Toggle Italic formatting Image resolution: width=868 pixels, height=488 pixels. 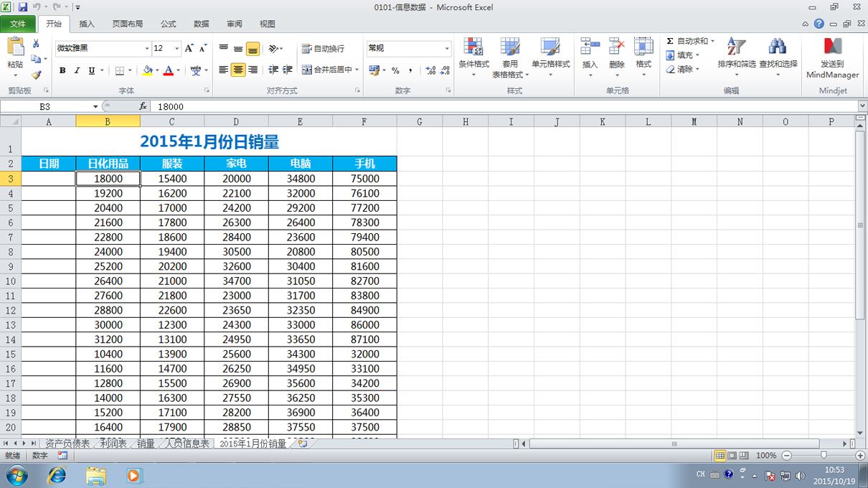(77, 70)
